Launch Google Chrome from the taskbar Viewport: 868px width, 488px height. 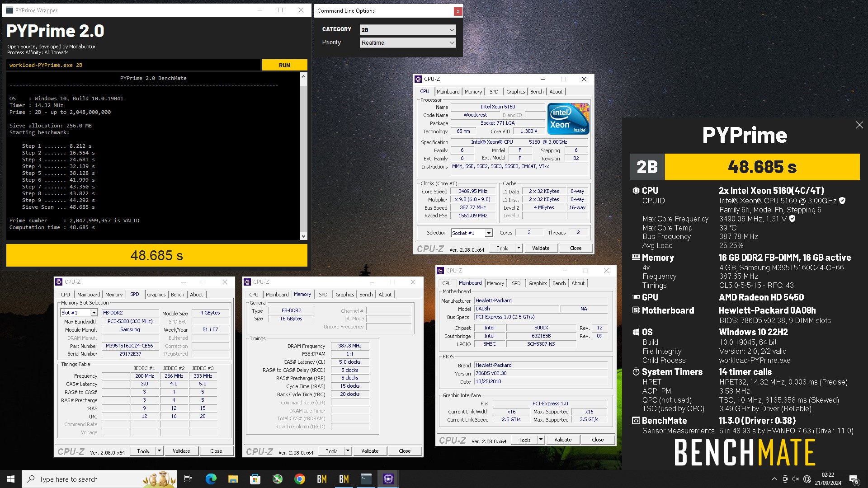pos(299,479)
